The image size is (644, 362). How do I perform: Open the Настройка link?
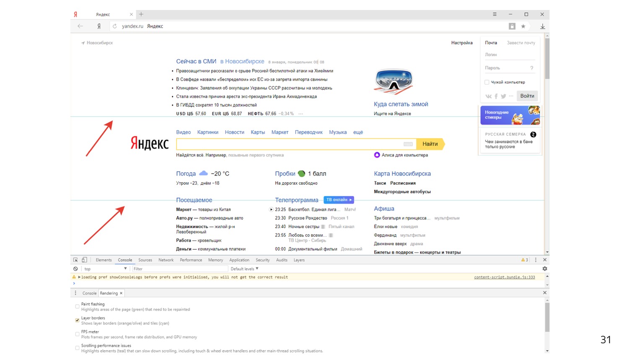462,43
